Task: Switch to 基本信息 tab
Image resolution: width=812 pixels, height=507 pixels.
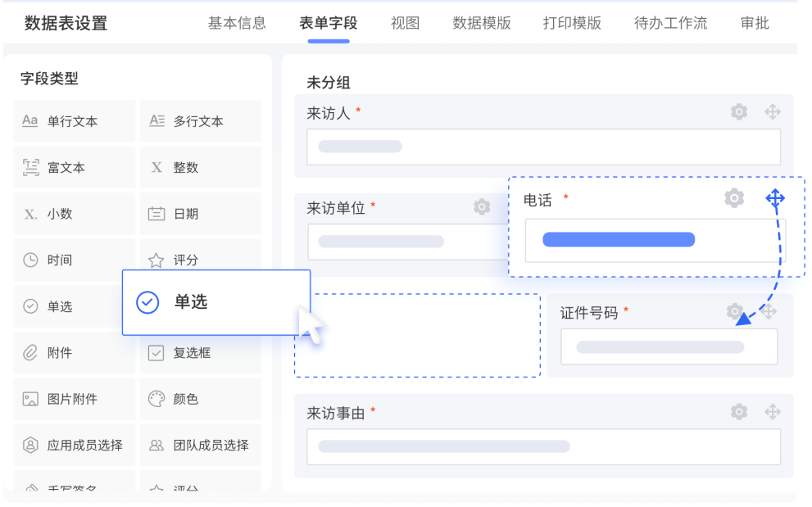Action: pos(237,23)
